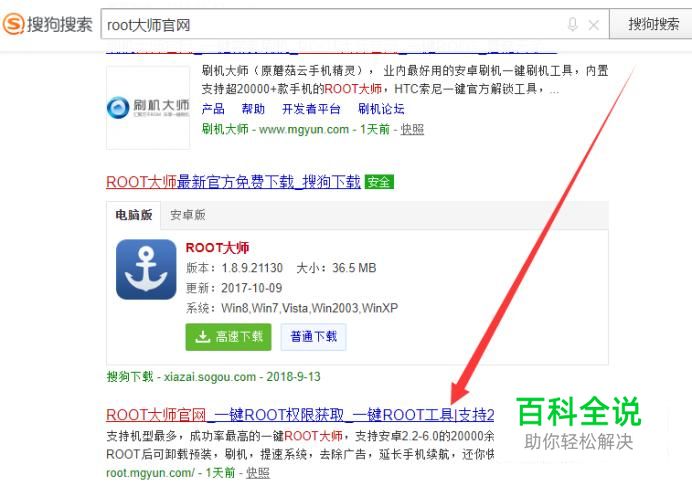Click the 普通下载 button
This screenshot has height=486, width=692.
(313, 337)
